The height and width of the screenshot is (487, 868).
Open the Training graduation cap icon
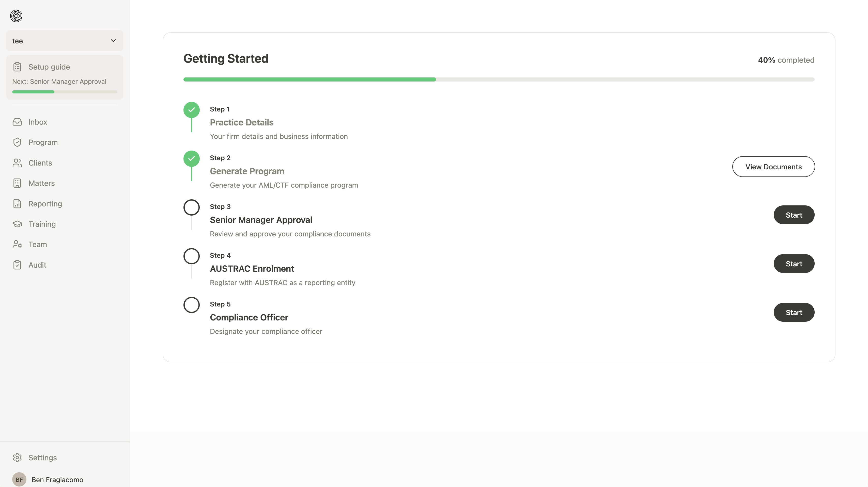(x=18, y=224)
